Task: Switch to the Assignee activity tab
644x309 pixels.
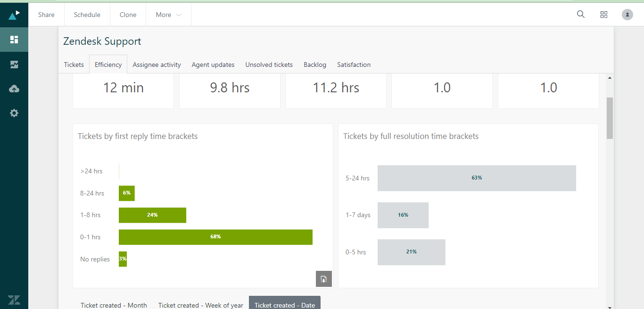Action: [157, 65]
